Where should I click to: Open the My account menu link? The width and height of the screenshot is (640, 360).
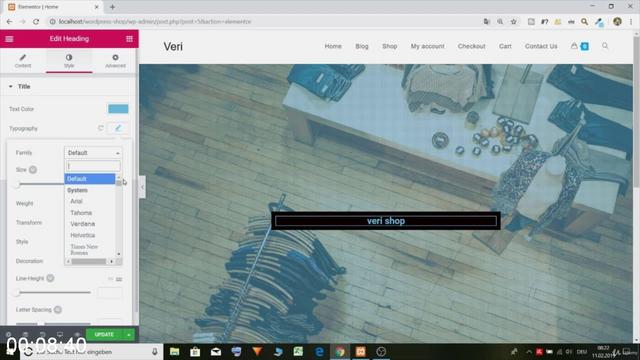pyautogui.click(x=427, y=46)
